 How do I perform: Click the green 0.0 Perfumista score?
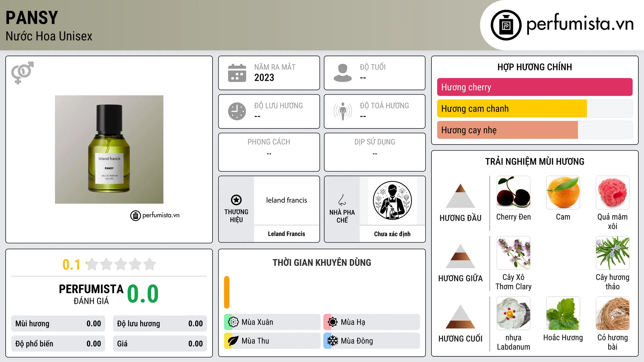point(143,294)
